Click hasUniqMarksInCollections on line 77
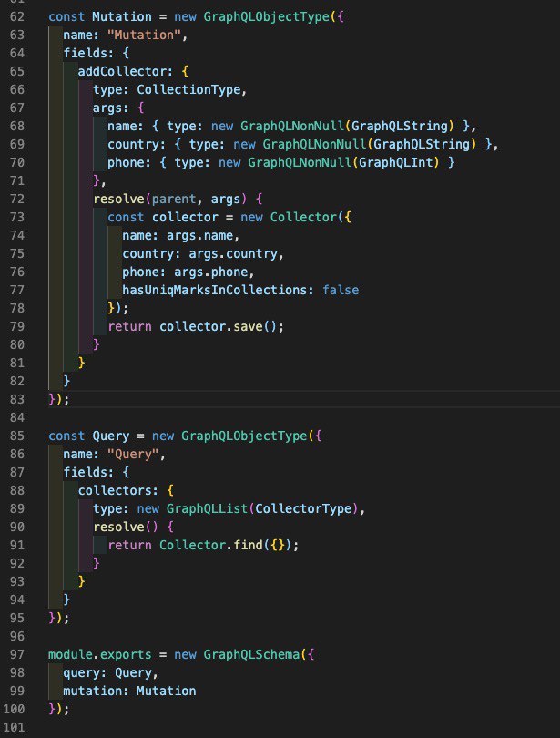 pos(214,290)
